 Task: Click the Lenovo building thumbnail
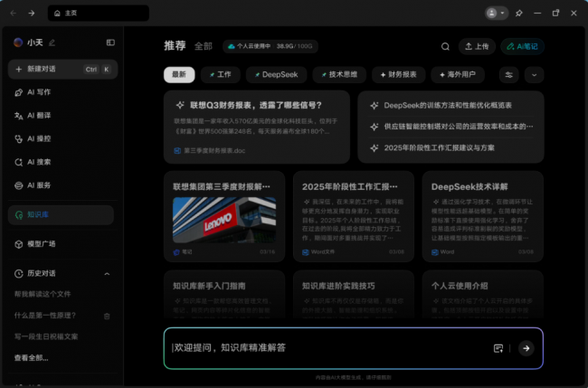(x=224, y=220)
